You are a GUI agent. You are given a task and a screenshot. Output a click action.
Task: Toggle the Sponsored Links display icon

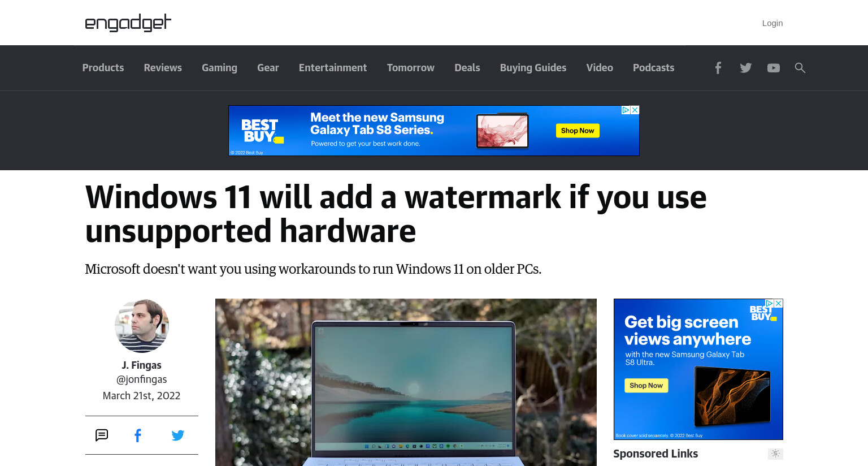click(x=775, y=454)
